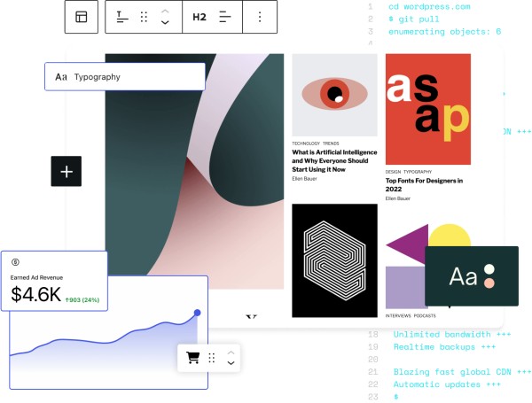Click the layout block icon in top toolbar
The width and height of the screenshot is (532, 403).
click(x=82, y=17)
